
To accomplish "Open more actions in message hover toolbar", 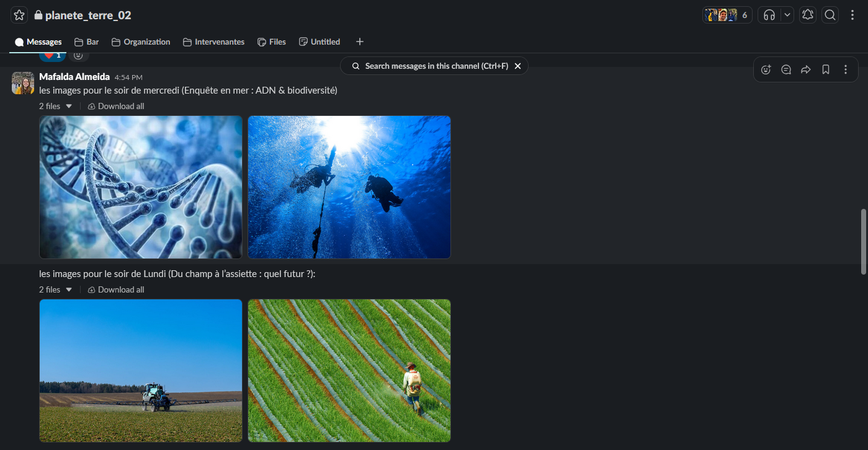I will pos(846,69).
